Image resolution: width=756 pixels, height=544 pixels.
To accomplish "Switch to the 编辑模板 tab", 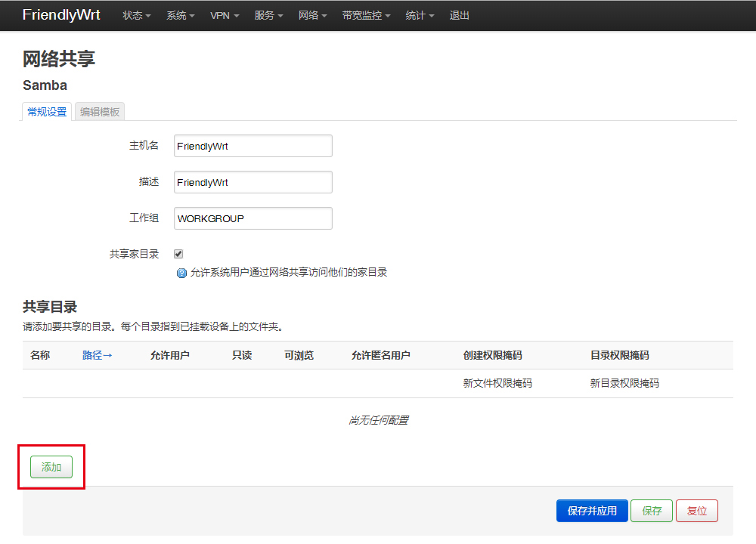I will (100, 112).
